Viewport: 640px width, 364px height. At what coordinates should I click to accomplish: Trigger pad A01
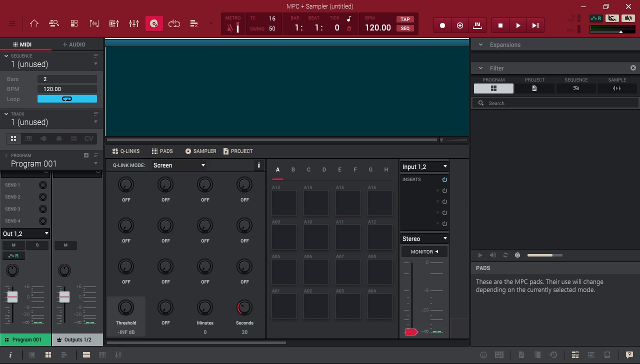point(284,306)
